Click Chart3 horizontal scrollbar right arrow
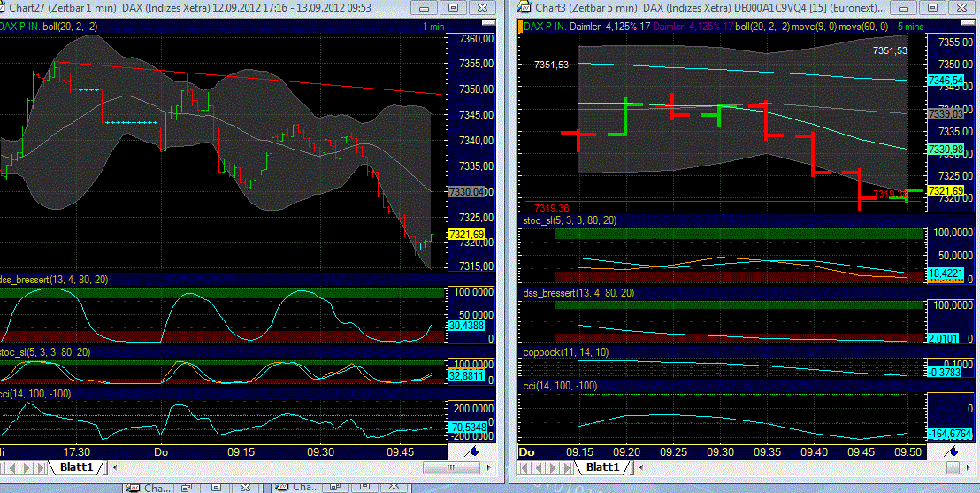Viewport: 980px width, 493px height. pyautogui.click(x=970, y=467)
